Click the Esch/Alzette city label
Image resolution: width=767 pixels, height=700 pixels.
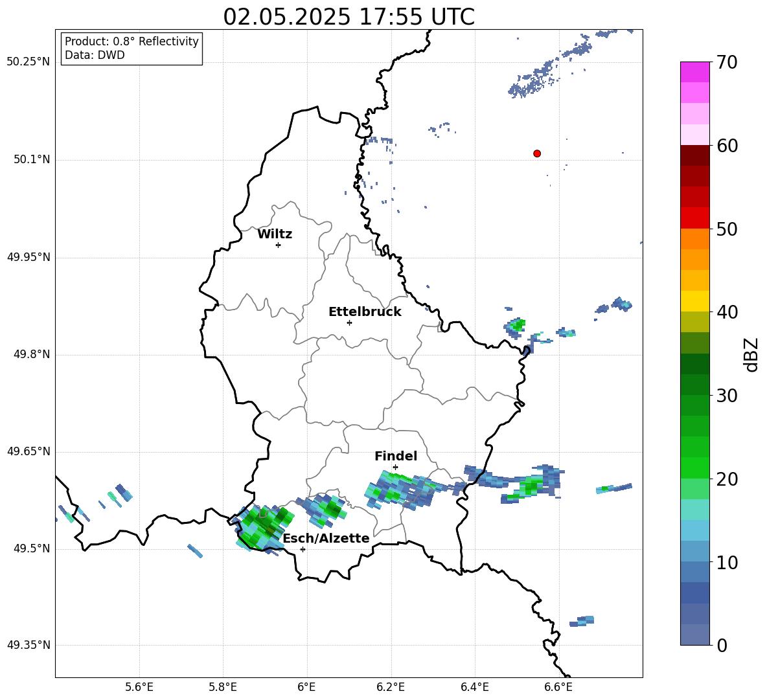(326, 539)
